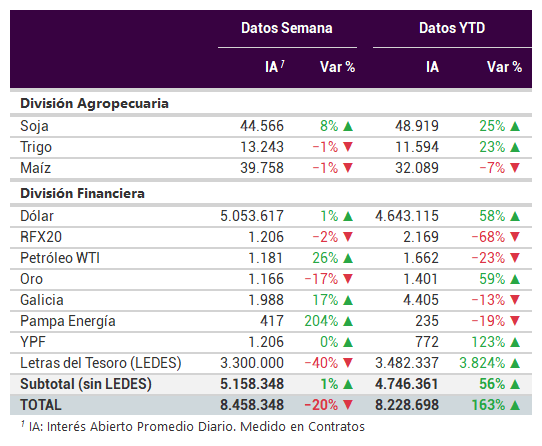Click the Subtotal (sin LEDES) row label
Screen dimensions: 542x446
click(86, 384)
